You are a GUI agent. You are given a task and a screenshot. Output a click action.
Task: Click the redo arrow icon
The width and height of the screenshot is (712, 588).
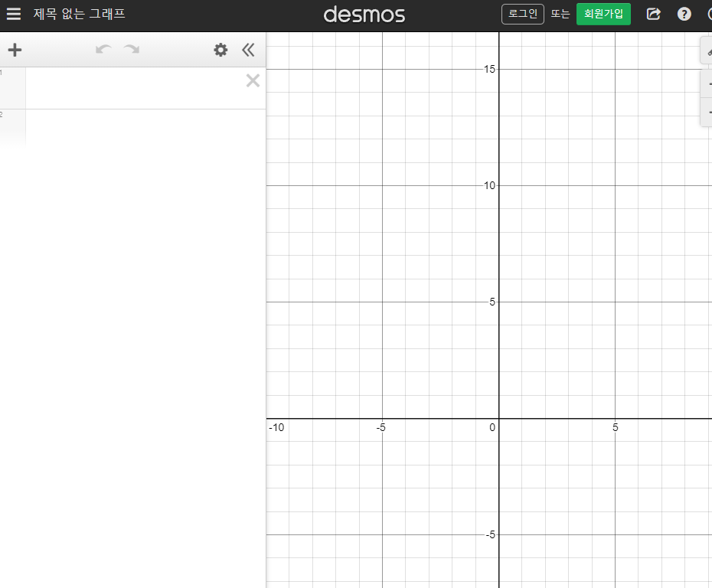(130, 49)
